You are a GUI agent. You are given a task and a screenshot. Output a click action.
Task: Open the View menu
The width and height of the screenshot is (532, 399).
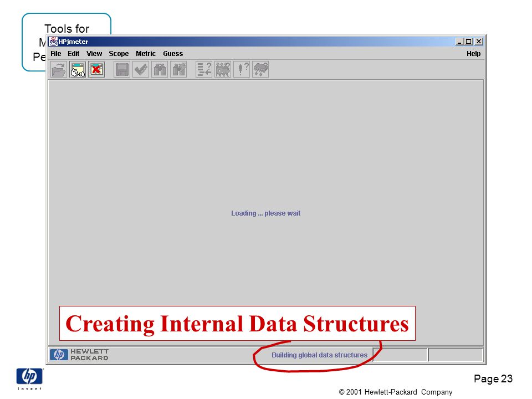94,54
